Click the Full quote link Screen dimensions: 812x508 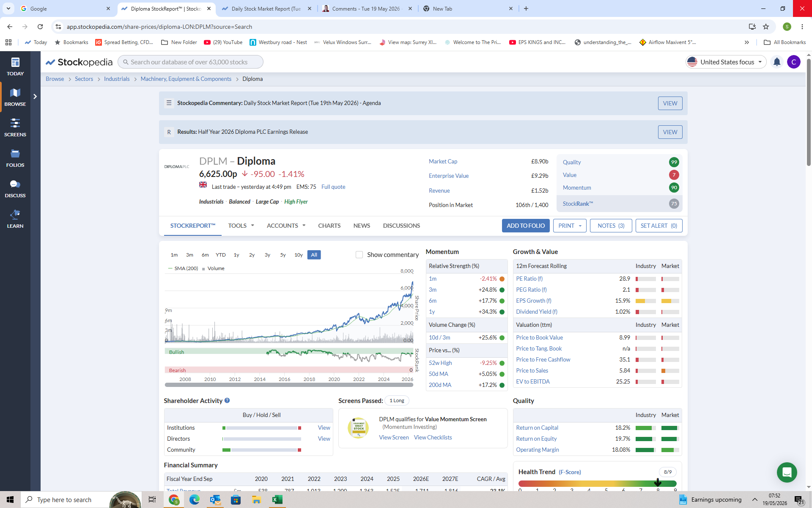(333, 187)
